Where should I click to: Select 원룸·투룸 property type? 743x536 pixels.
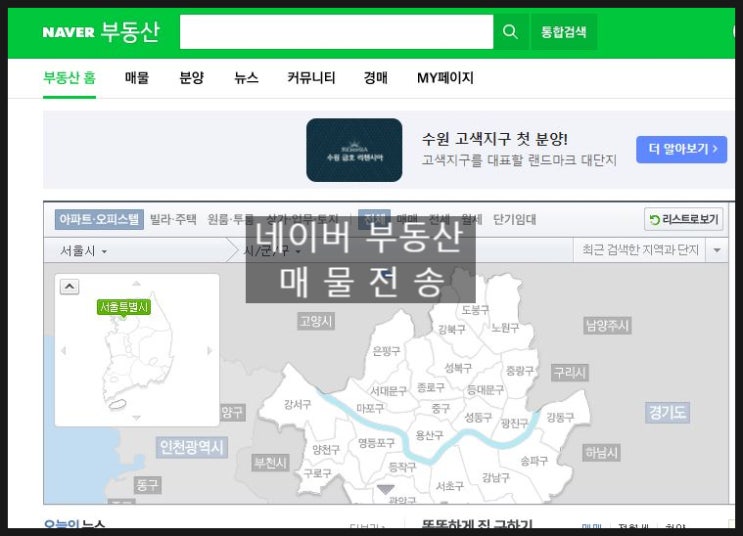point(231,219)
